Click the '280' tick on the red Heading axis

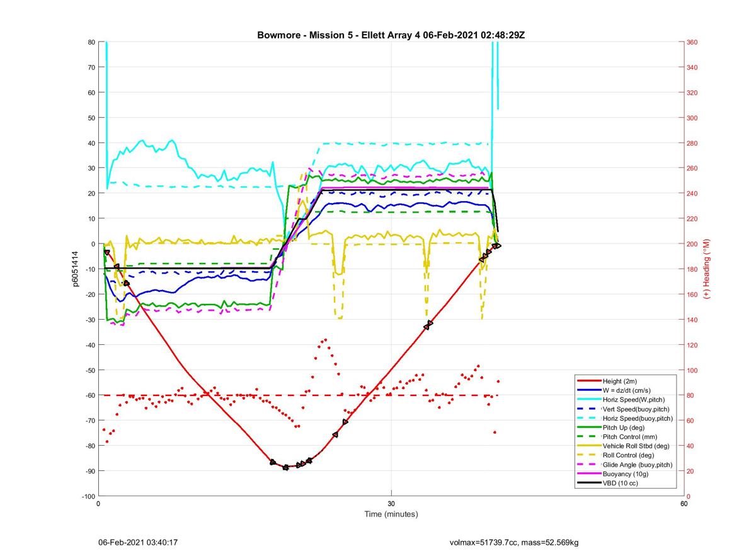(x=692, y=143)
